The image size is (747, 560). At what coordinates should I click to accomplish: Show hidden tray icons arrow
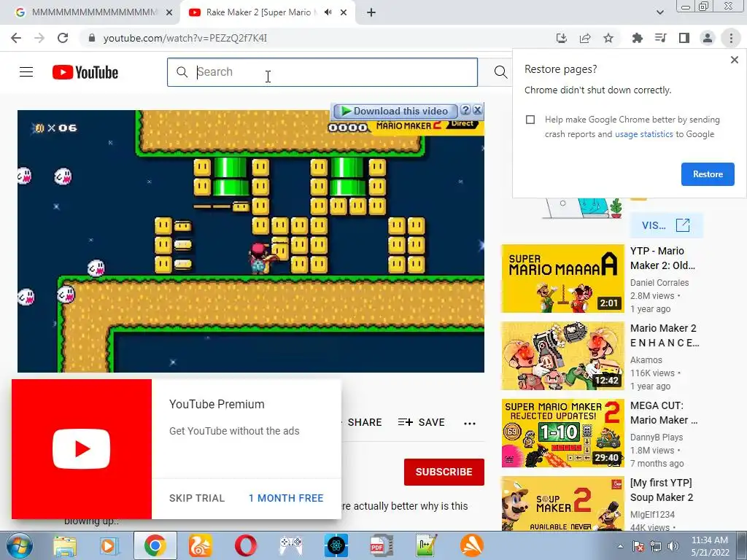tap(620, 546)
